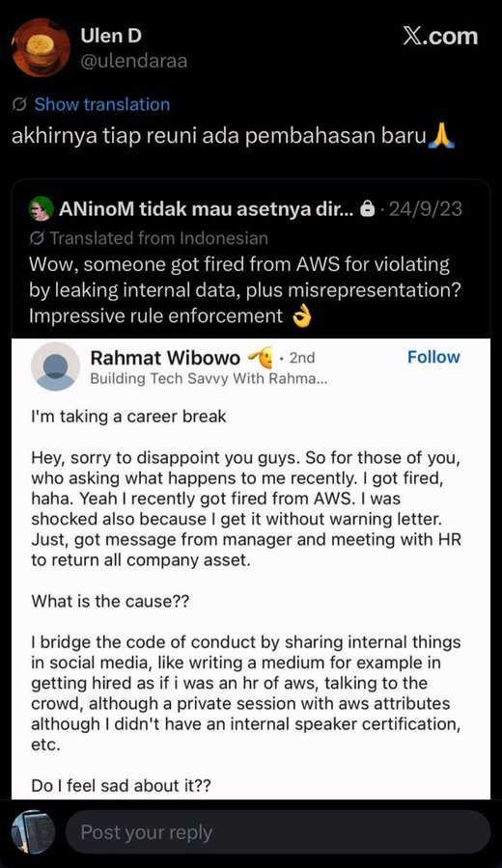Screen dimensions: 502x868
Task: Tap your own avatar beside reply box
Action: tap(33, 832)
